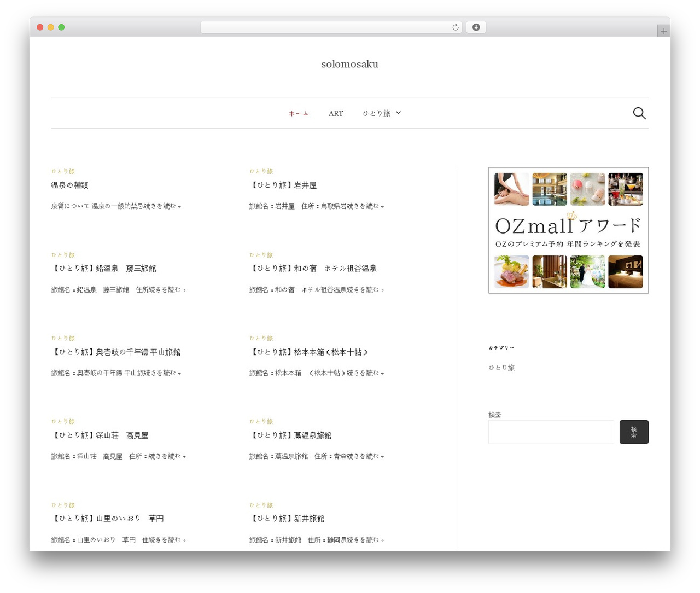
Task: Open the browser downloads button
Action: 476,27
